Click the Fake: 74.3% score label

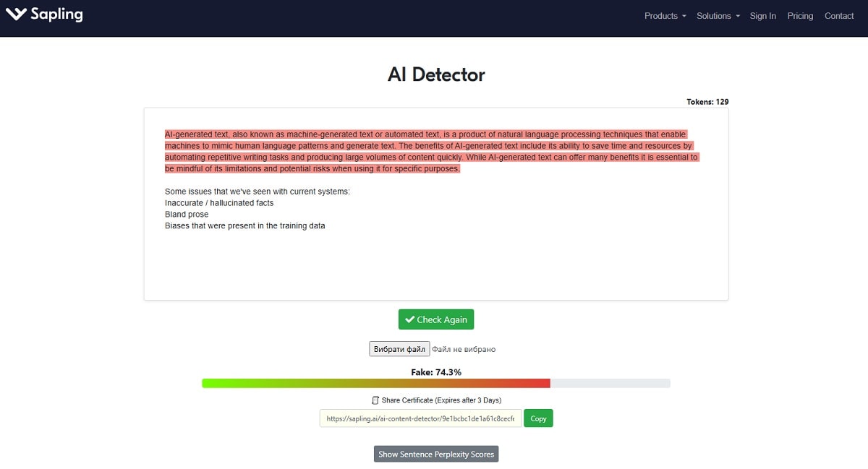point(435,371)
